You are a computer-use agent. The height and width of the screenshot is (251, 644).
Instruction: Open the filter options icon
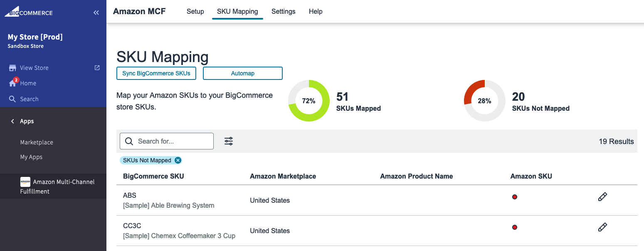tap(229, 141)
